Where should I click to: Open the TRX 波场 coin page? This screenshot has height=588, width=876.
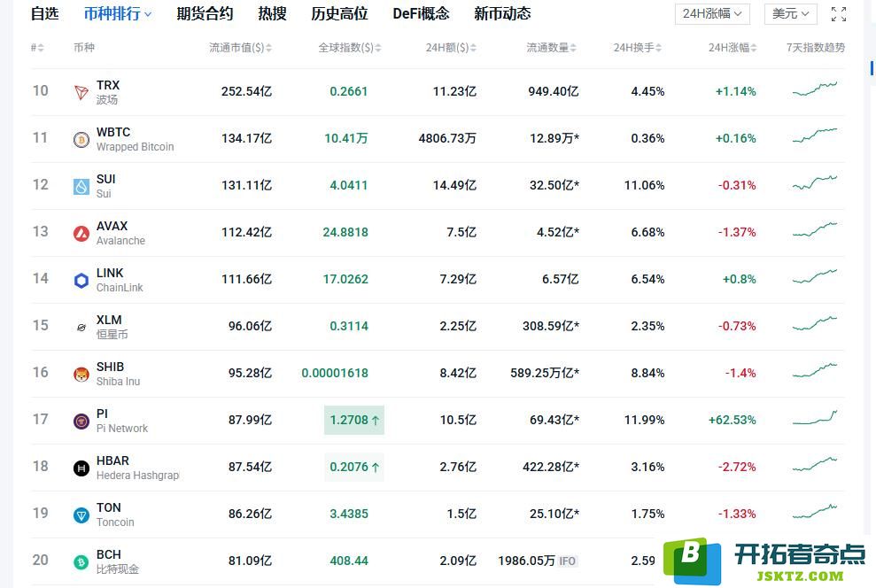[108, 92]
